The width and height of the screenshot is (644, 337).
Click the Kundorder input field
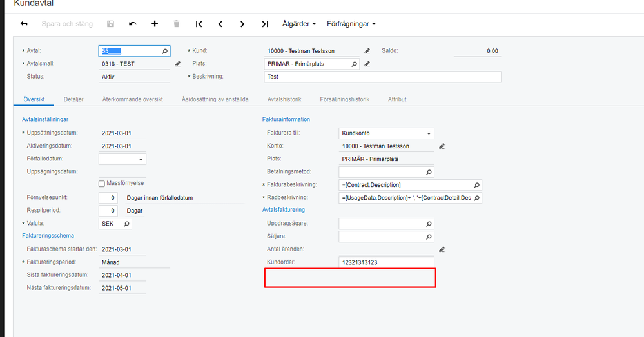click(386, 262)
